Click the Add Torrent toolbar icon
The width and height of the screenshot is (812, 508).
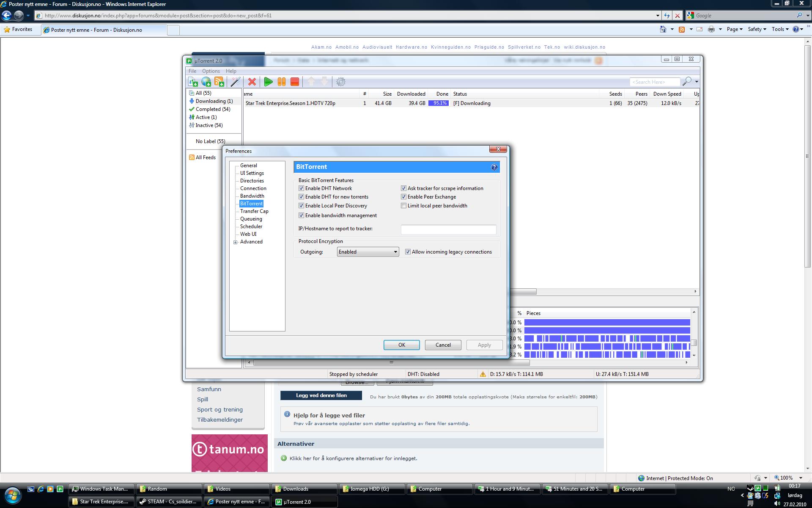(193, 82)
